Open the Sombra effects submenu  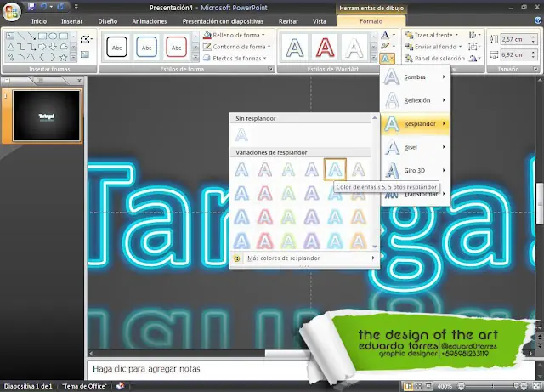coord(415,77)
